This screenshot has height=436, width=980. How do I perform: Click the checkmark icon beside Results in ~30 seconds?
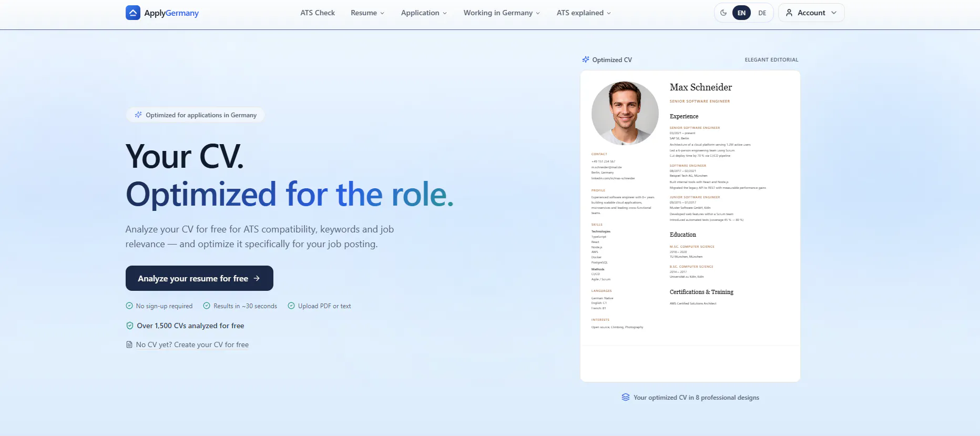(207, 306)
